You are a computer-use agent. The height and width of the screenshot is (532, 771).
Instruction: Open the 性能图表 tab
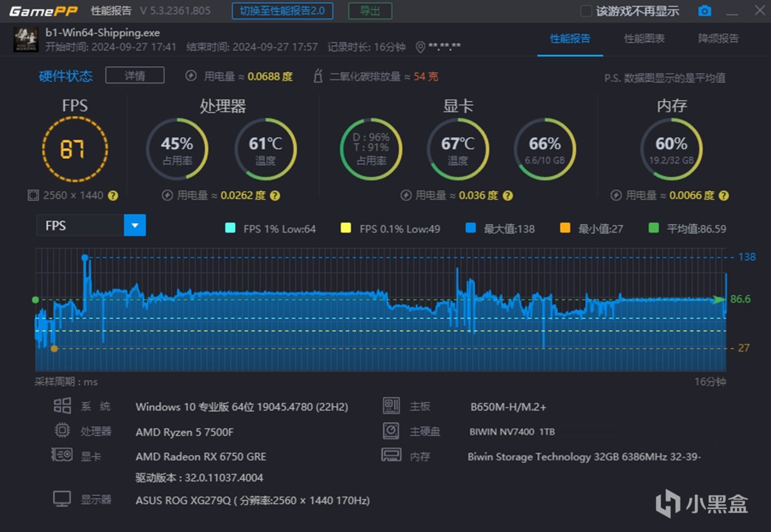coord(645,39)
